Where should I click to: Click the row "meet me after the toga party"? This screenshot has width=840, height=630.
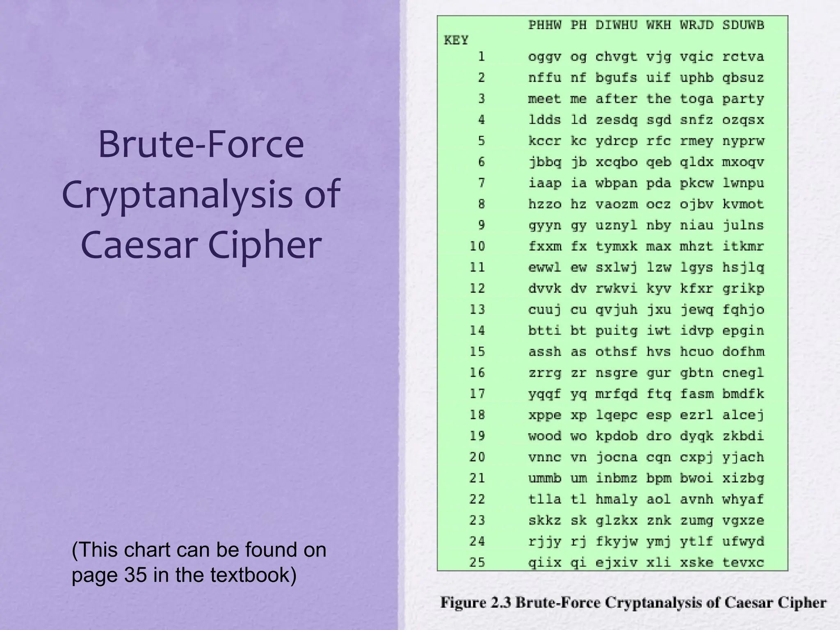click(x=646, y=99)
